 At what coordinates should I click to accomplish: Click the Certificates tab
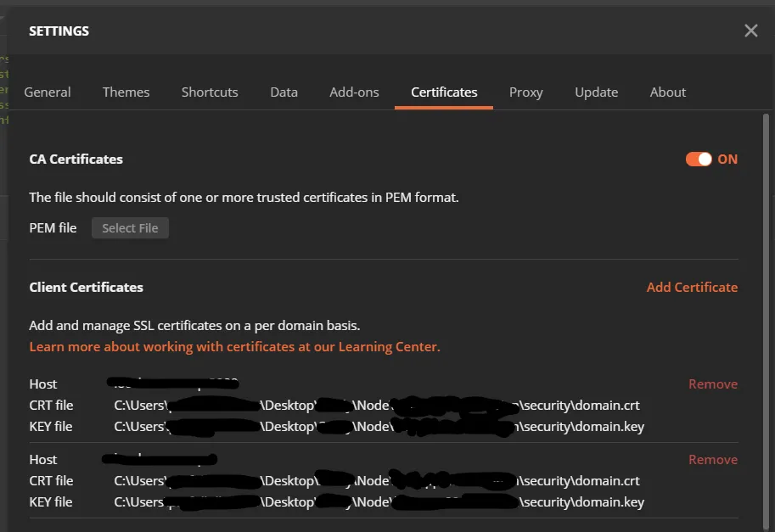[444, 92]
